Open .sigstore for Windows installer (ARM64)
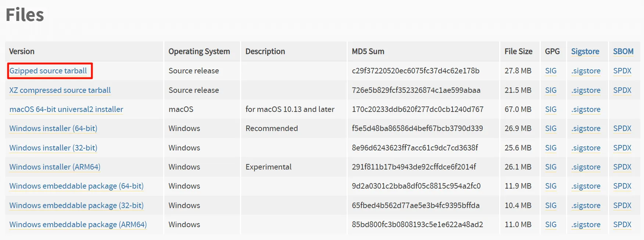 coord(586,167)
